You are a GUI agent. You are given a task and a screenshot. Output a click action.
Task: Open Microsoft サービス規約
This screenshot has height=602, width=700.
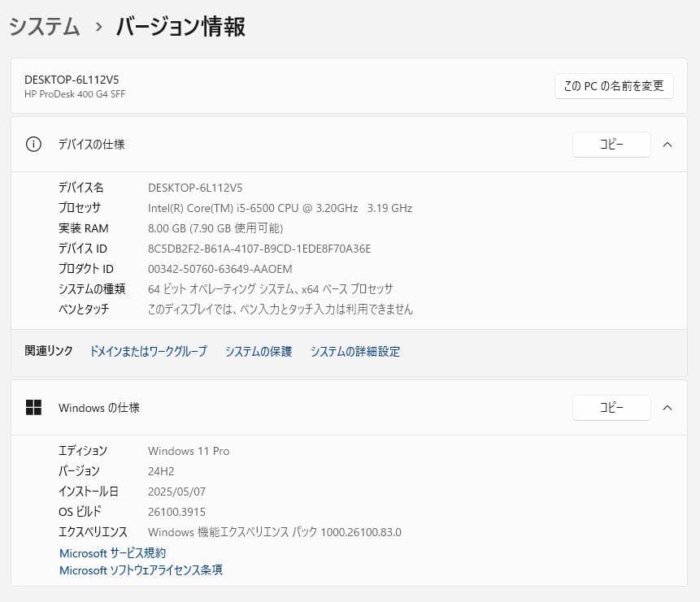click(112, 552)
